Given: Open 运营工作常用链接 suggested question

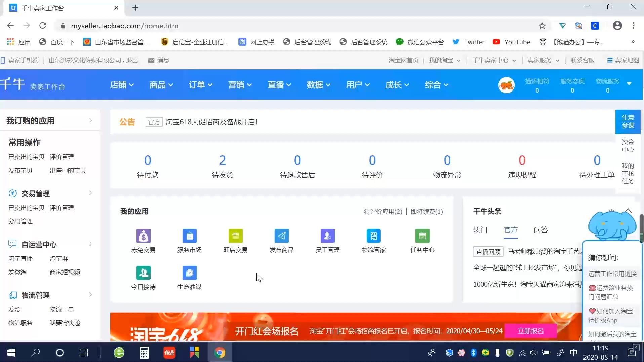Looking at the screenshot, I should pos(612,274).
